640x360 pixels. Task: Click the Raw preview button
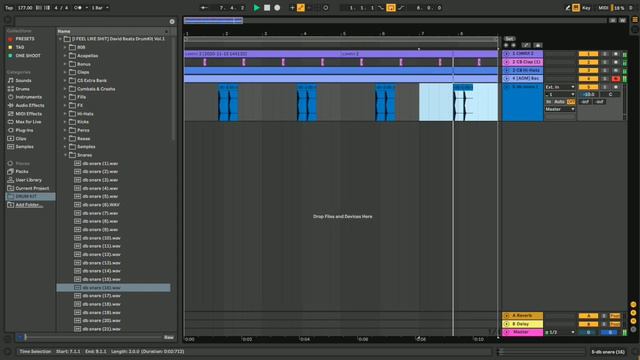click(169, 338)
